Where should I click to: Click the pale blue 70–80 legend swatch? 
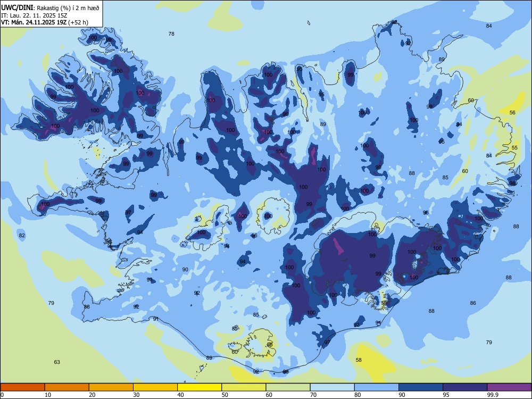pyautogui.click(x=332, y=387)
